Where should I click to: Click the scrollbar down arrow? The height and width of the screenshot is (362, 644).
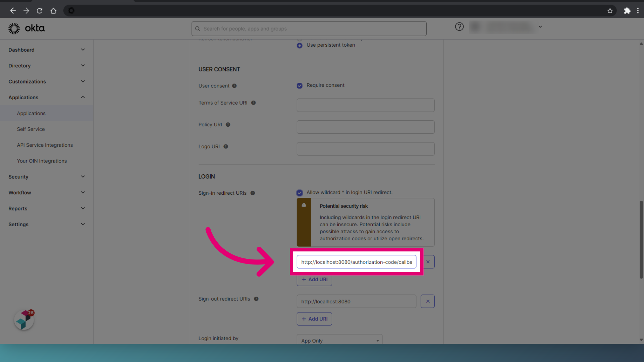click(641, 340)
